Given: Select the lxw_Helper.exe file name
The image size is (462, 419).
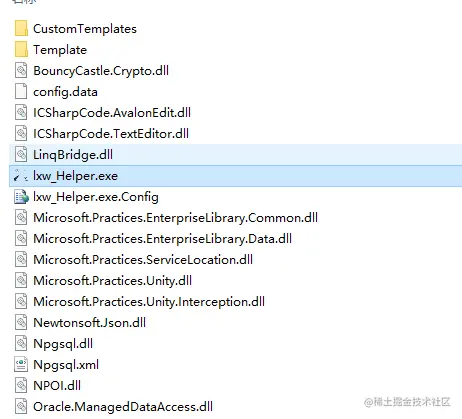Looking at the screenshot, I should [x=75, y=176].
